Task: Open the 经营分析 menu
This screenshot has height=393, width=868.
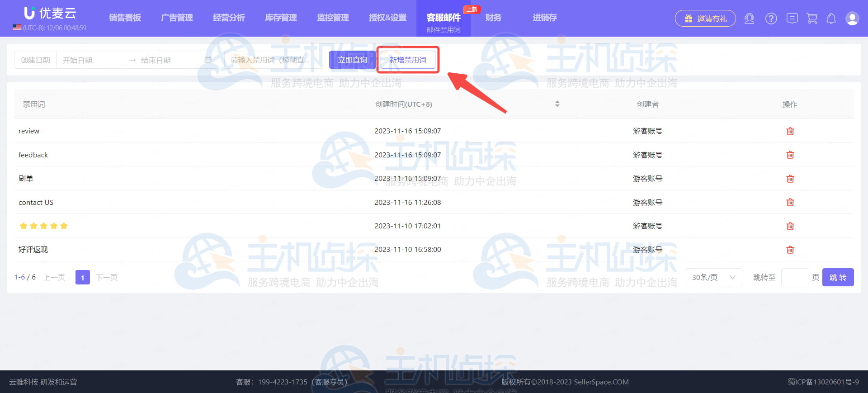Action: coord(229,18)
